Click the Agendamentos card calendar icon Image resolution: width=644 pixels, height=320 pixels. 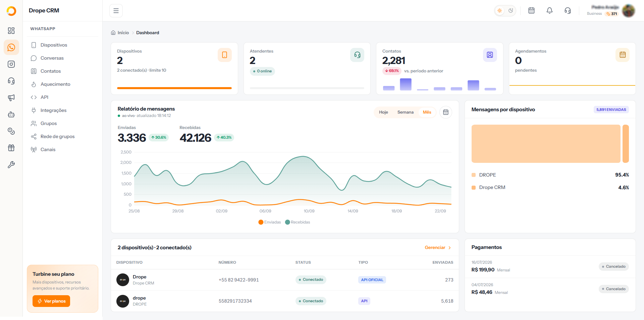point(623,55)
